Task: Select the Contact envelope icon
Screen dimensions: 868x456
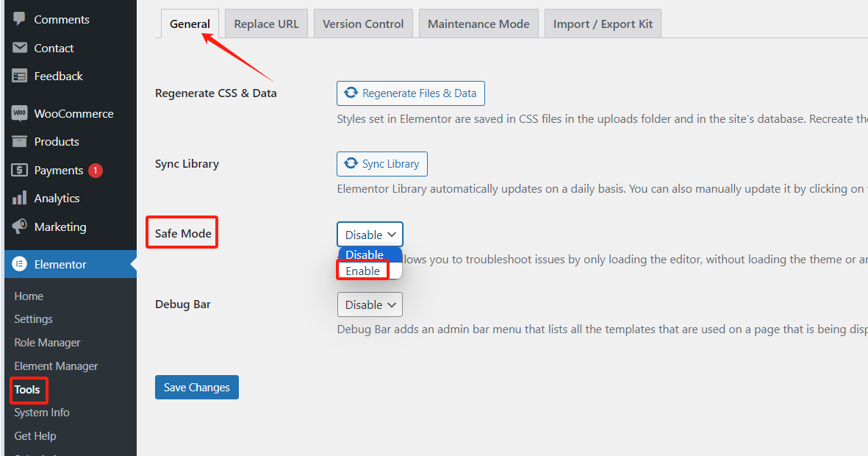Action: 20,48
